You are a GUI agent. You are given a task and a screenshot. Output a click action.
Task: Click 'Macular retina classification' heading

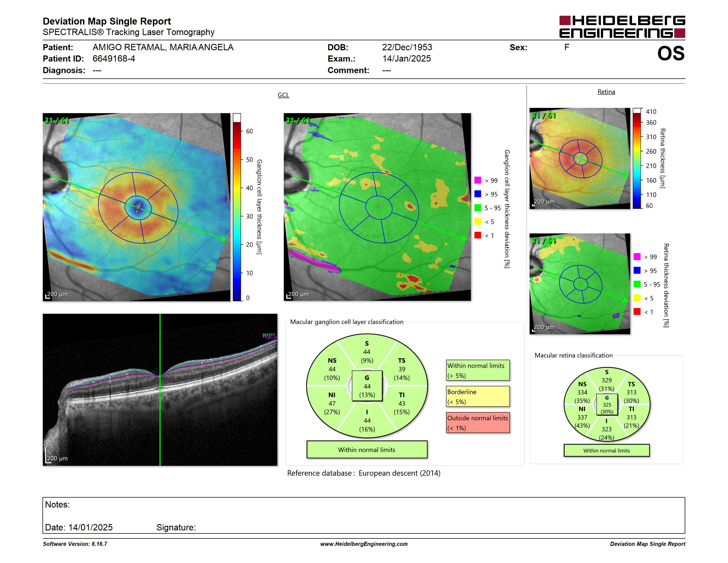573,355
